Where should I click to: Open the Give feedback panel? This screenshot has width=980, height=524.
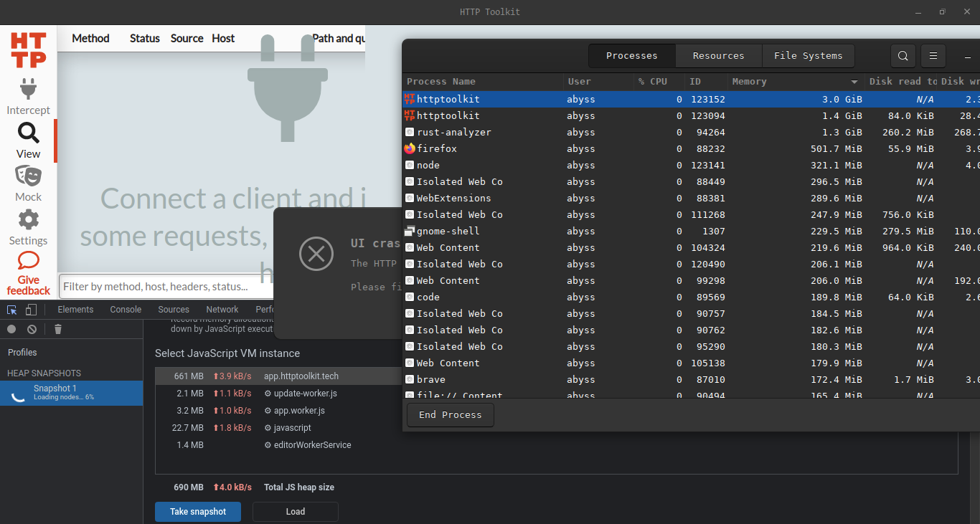[x=28, y=272]
